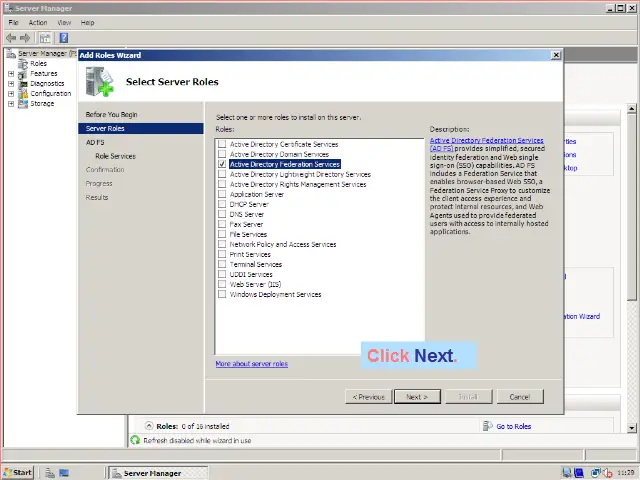Viewport: 640px width, 480px height.
Task: Click the Go to Roles icon
Action: pyautogui.click(x=487, y=426)
